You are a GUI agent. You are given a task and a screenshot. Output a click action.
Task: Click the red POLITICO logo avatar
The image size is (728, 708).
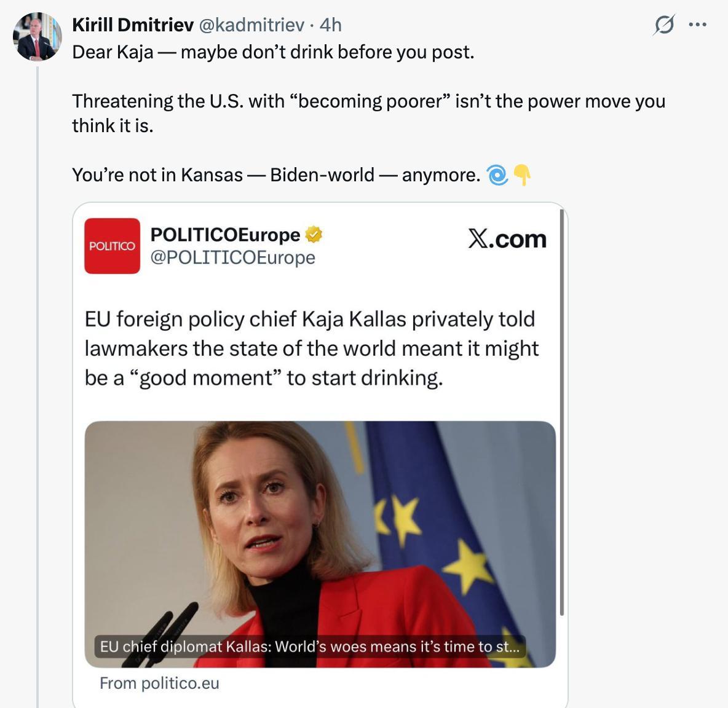click(x=112, y=246)
